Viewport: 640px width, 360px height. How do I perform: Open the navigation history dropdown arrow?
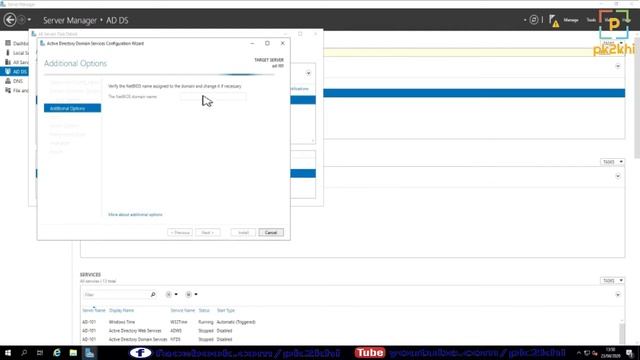29,20
